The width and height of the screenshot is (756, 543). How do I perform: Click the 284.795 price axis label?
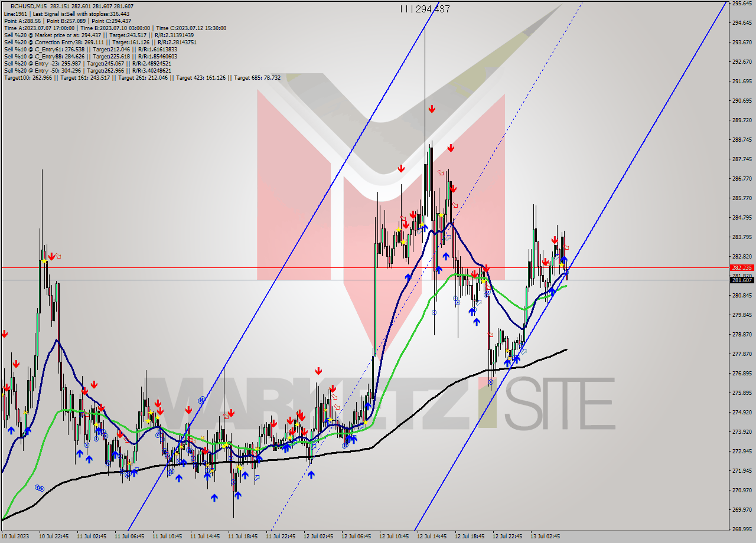pyautogui.click(x=742, y=218)
